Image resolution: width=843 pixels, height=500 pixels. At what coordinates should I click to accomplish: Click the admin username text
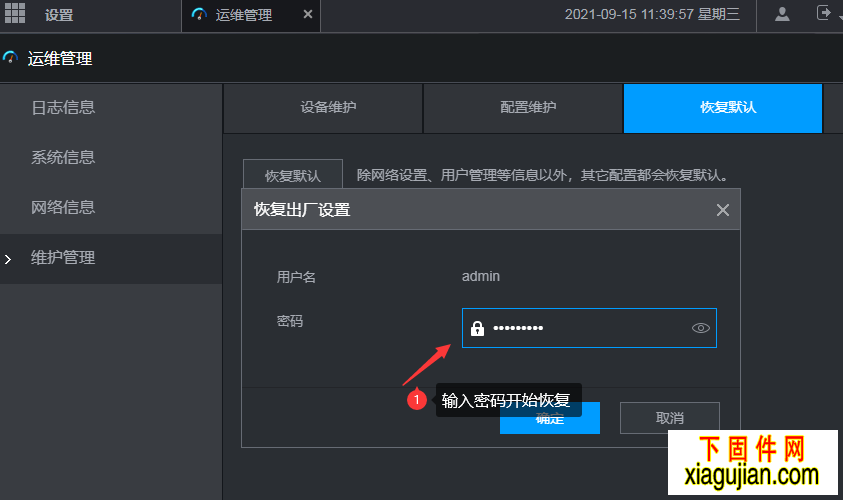(x=481, y=276)
